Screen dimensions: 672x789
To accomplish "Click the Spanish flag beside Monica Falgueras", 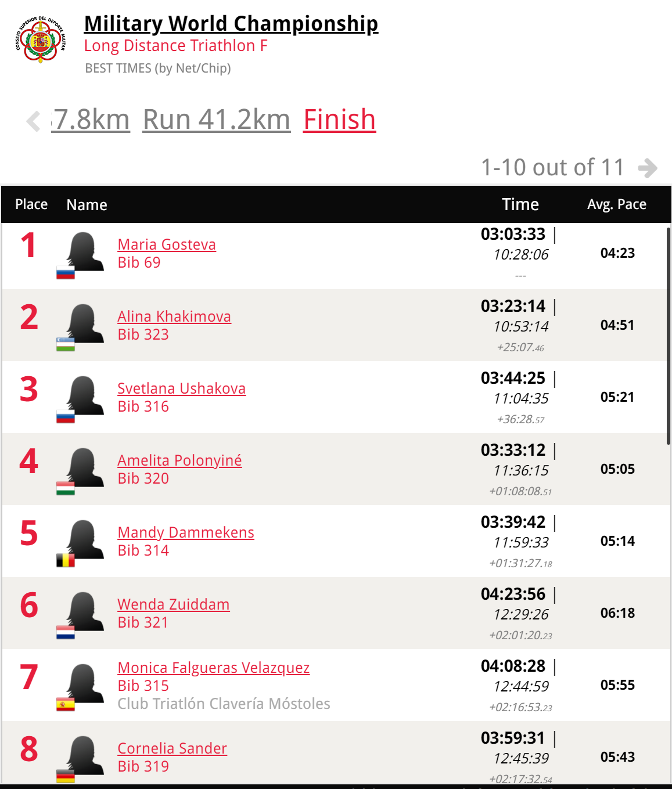I will (66, 704).
